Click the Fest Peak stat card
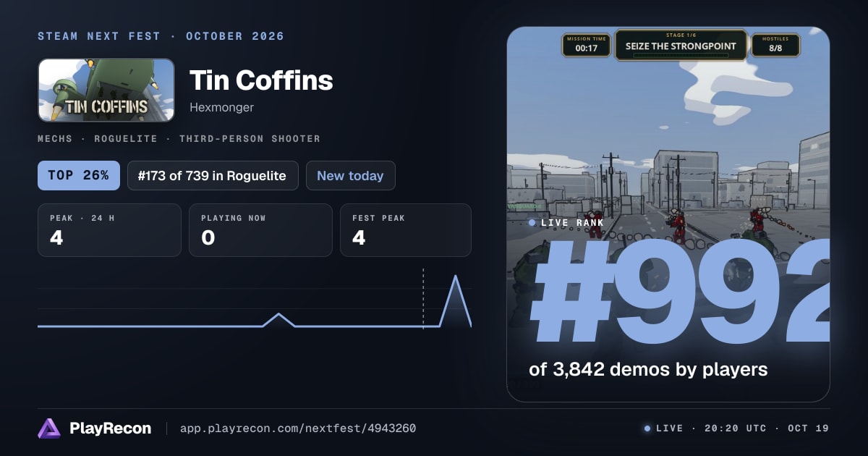The image size is (868, 456). pyautogui.click(x=406, y=230)
